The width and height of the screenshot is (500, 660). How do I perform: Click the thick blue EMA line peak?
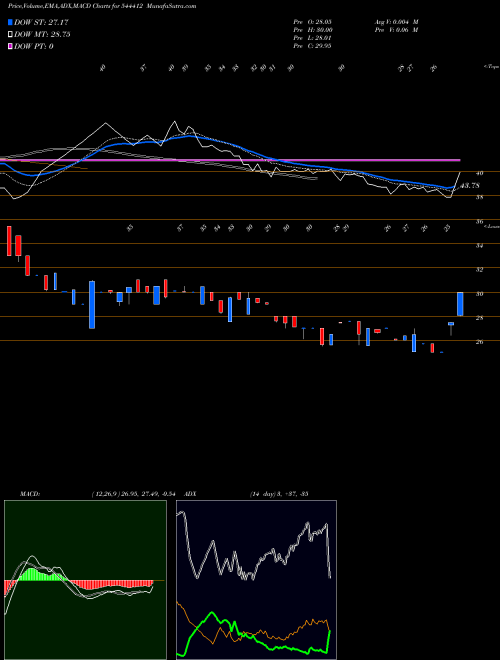click(x=189, y=136)
